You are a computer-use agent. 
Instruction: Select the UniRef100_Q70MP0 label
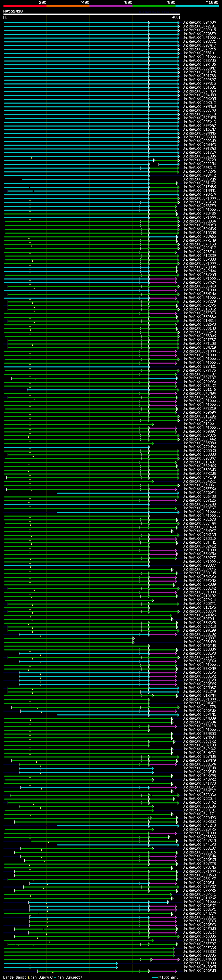point(199,447)
